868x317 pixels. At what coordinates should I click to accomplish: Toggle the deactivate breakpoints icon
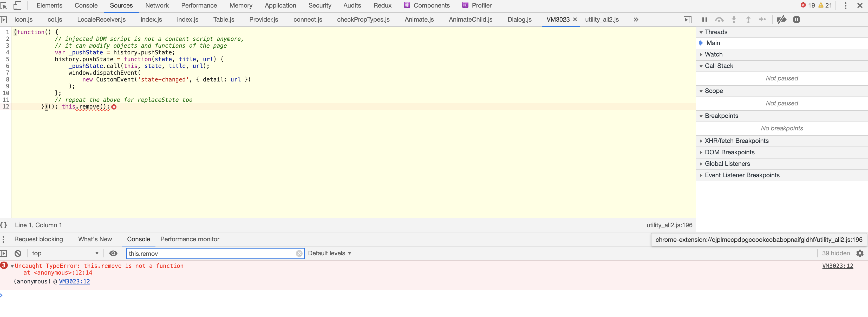(781, 20)
